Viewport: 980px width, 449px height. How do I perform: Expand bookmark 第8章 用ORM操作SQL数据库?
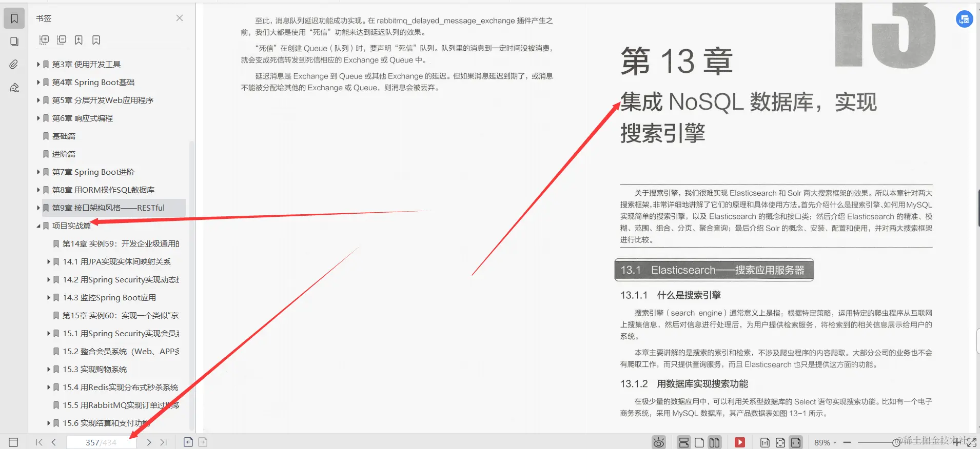click(x=38, y=190)
